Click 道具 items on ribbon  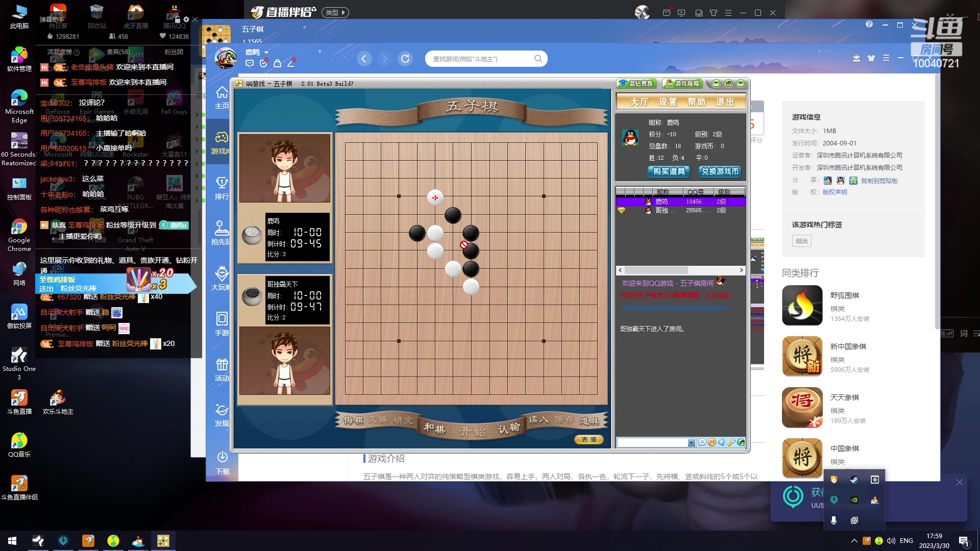click(589, 421)
